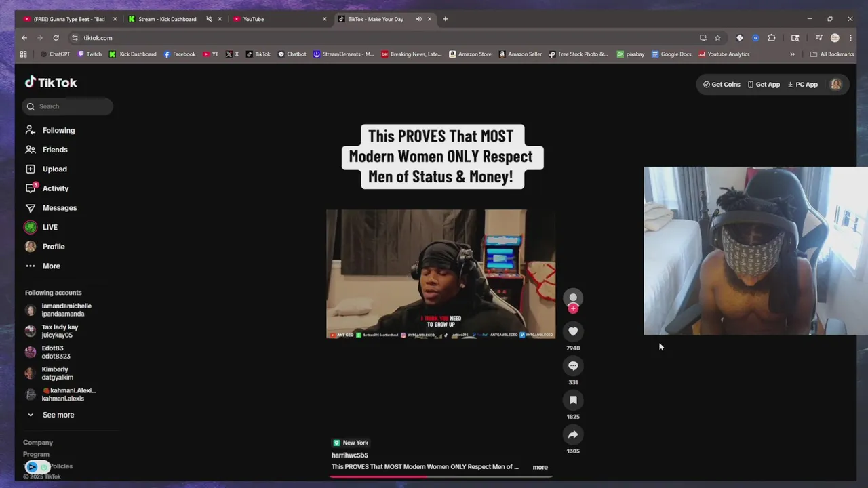
Task: Open Profile in the sidebar
Action: (x=45, y=247)
